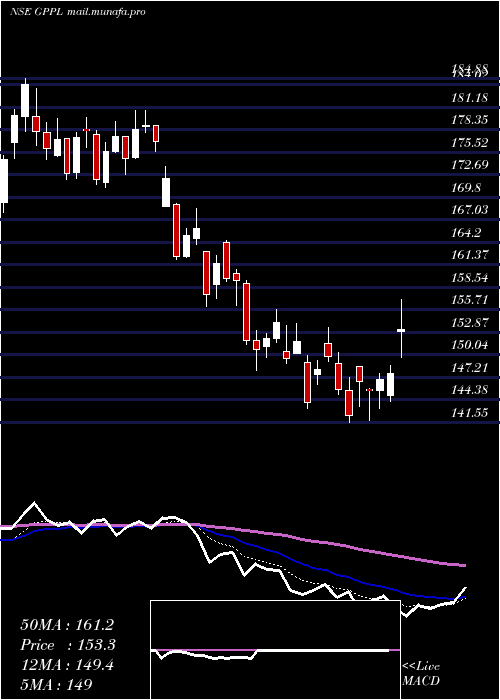Screen dimensions: 500x700
Task: Select the 161.37 price axis label
Action: click(469, 255)
